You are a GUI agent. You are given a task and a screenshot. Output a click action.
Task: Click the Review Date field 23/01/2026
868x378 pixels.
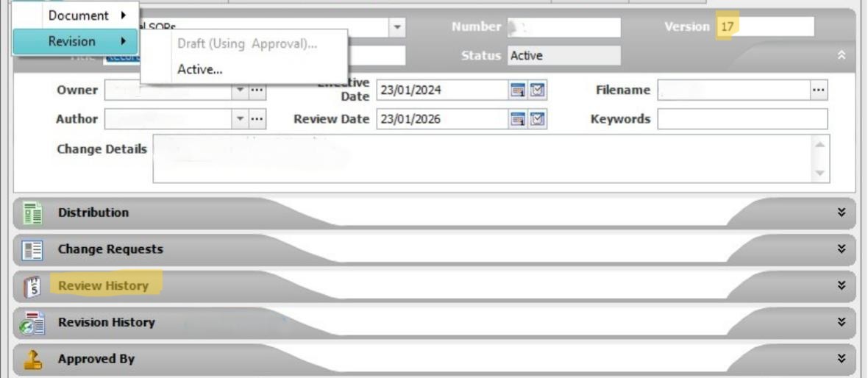[x=442, y=118]
